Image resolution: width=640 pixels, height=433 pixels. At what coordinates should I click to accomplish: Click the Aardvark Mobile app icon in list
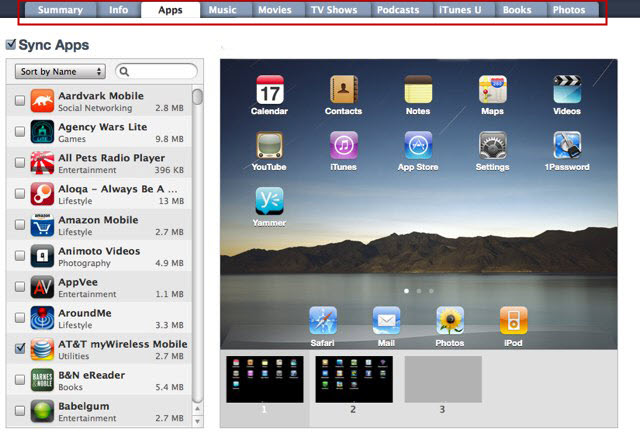[42, 100]
